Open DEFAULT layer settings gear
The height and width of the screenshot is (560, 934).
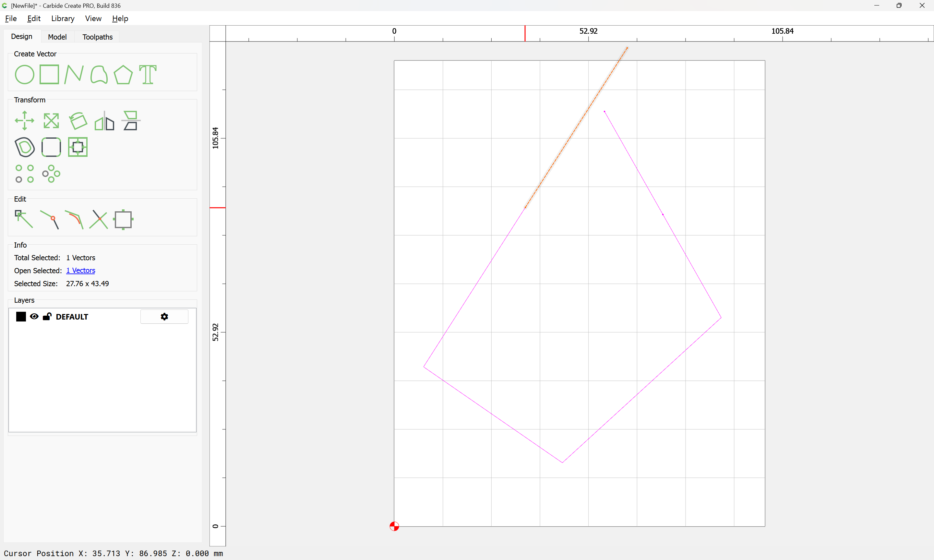164,317
